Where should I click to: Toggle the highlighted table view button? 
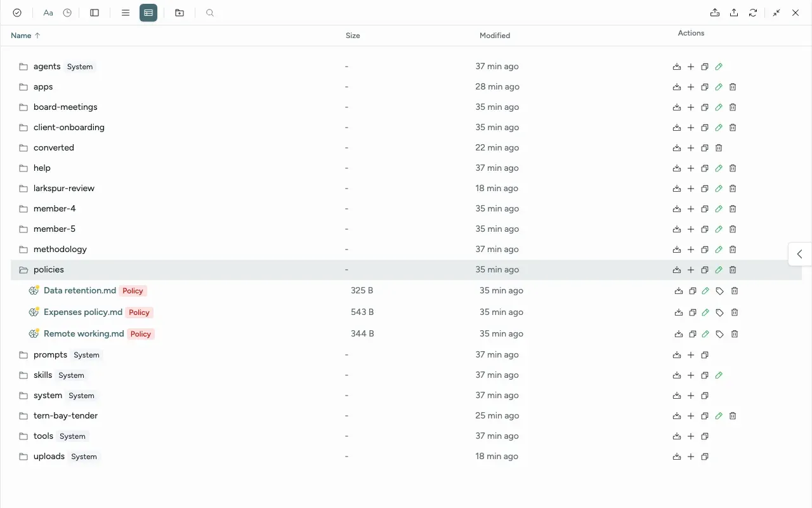[148, 13]
